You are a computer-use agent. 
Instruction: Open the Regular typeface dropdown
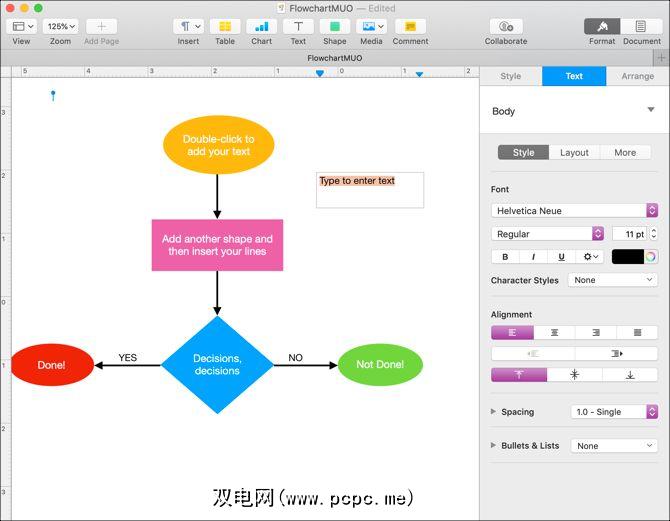[x=547, y=234]
